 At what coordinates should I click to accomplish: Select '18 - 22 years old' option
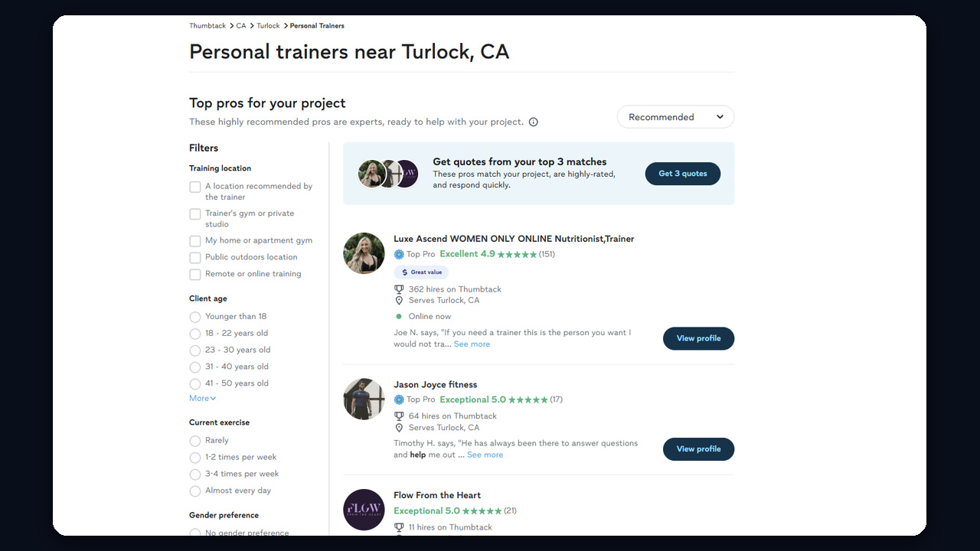click(x=195, y=334)
